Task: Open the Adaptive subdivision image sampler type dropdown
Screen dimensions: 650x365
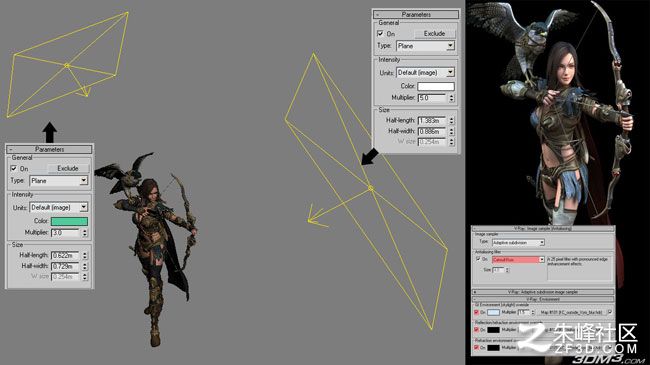Action: [518, 242]
